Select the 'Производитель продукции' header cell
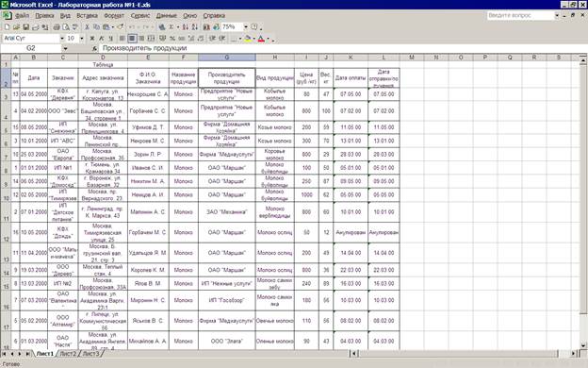Viewport: 588px width, 368px height. [x=227, y=77]
